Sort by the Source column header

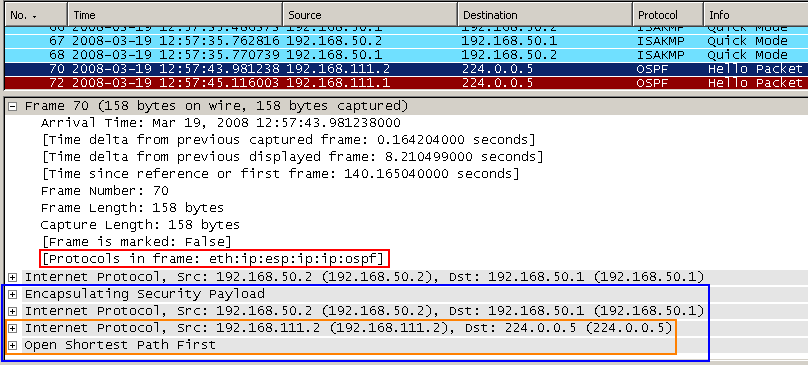click(x=370, y=15)
